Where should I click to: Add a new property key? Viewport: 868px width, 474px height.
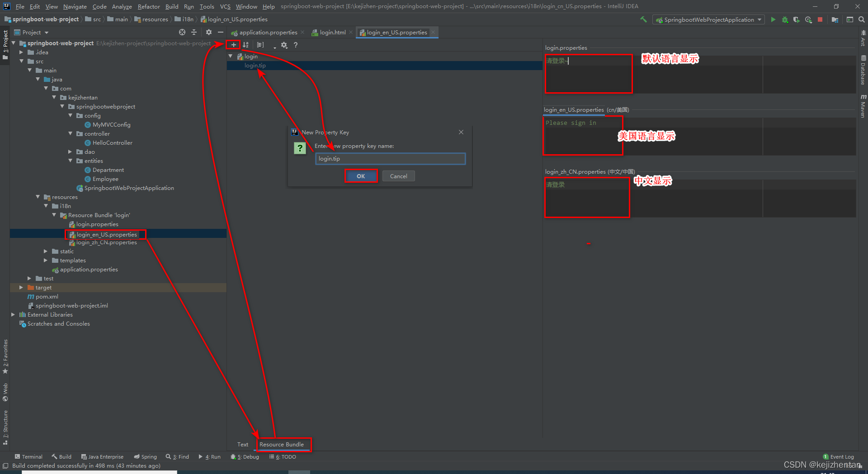233,45
